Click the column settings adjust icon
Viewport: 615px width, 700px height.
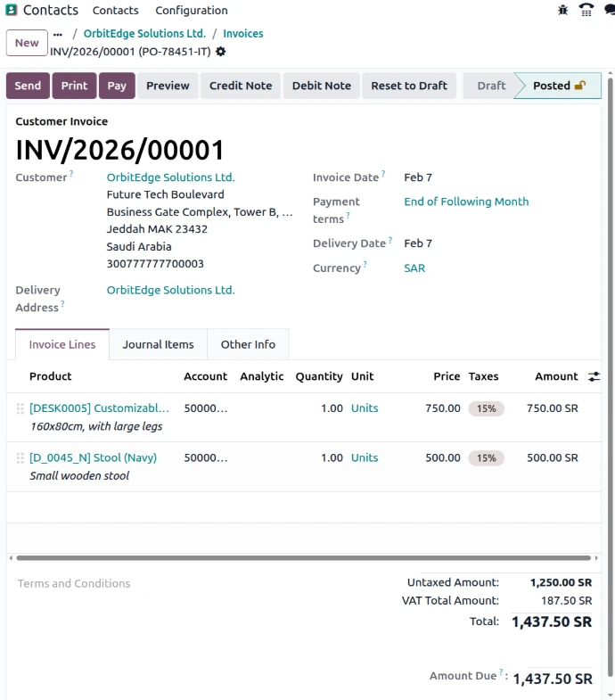tap(594, 377)
